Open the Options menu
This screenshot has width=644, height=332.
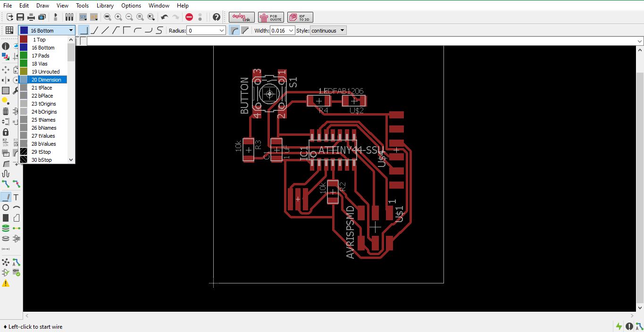coord(131,6)
